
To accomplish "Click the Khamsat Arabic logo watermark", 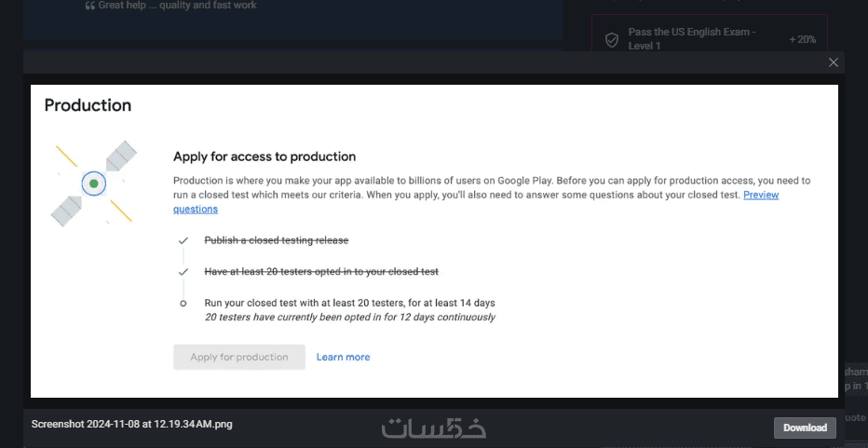I will pos(434,428).
